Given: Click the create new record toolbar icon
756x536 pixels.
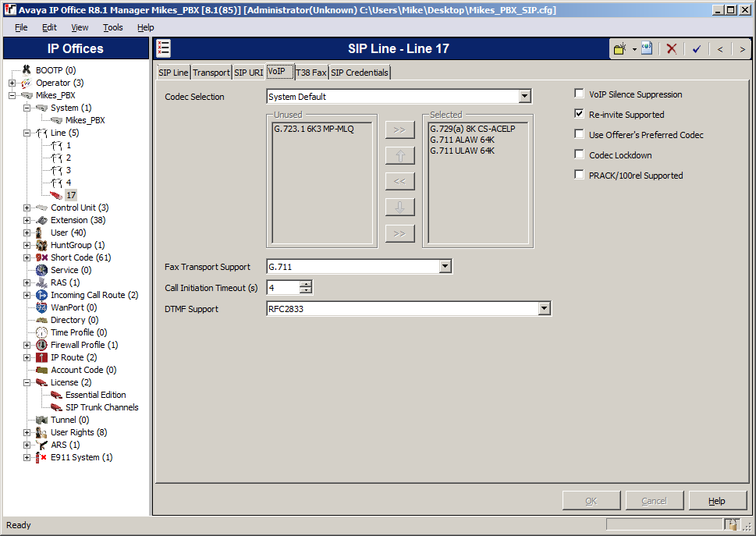Looking at the screenshot, I should click(620, 48).
